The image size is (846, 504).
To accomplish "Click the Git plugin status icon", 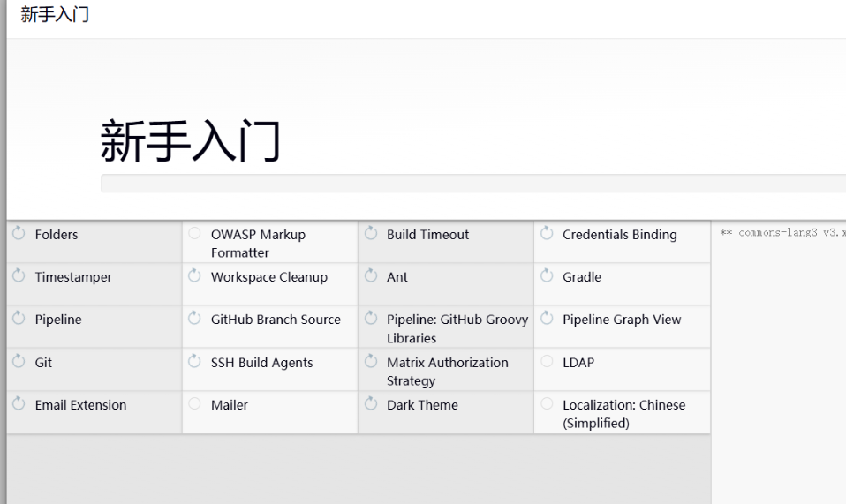I will pos(19,361).
